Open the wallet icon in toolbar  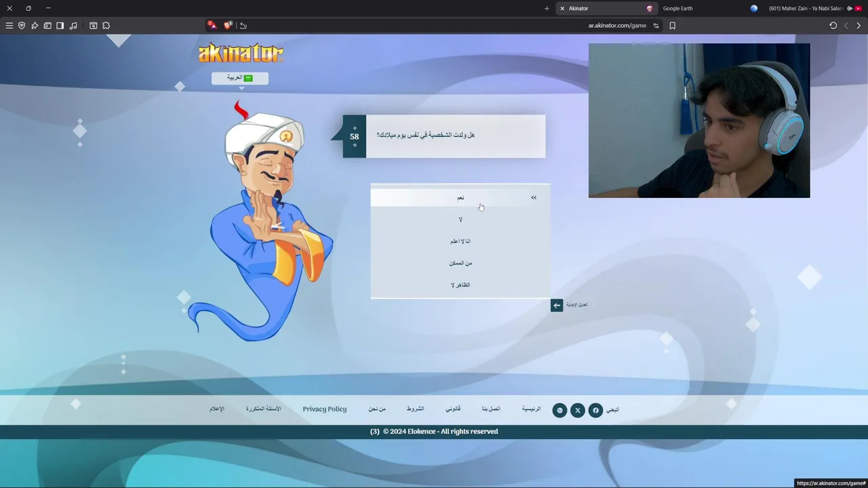(x=47, y=26)
